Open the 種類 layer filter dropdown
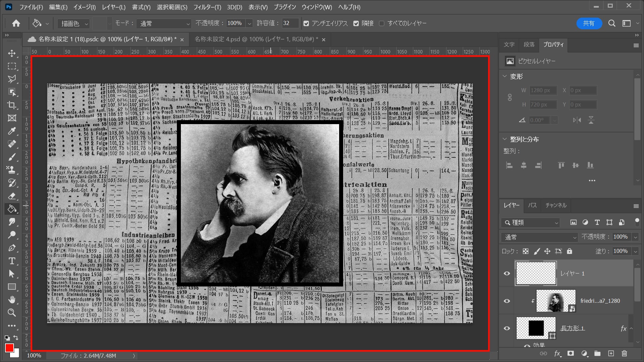This screenshot has height=362, width=644. [531, 223]
